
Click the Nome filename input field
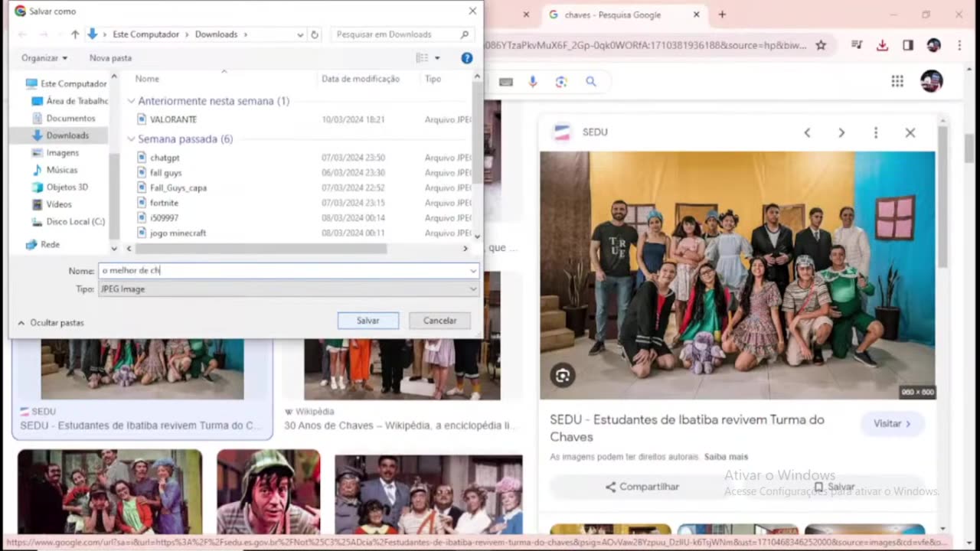pyautogui.click(x=283, y=271)
